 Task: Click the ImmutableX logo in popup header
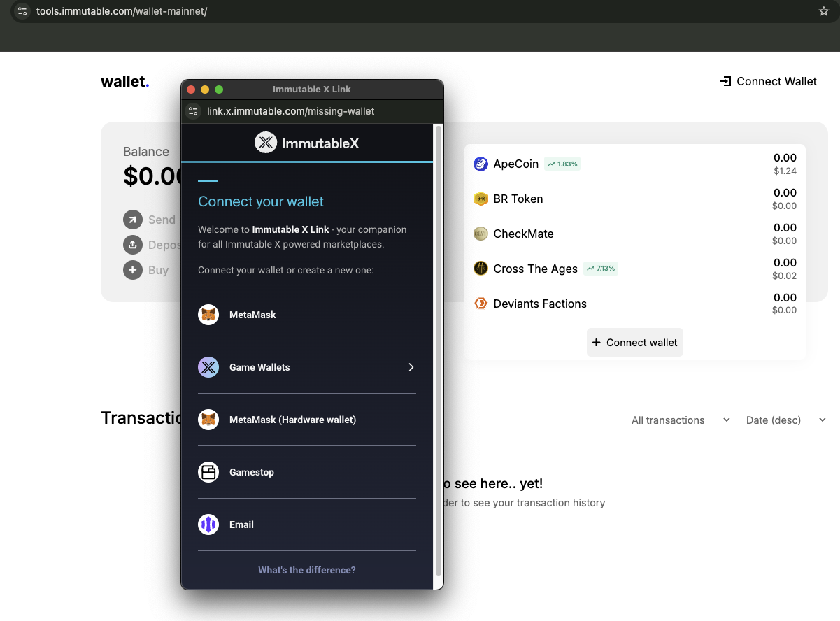point(306,143)
